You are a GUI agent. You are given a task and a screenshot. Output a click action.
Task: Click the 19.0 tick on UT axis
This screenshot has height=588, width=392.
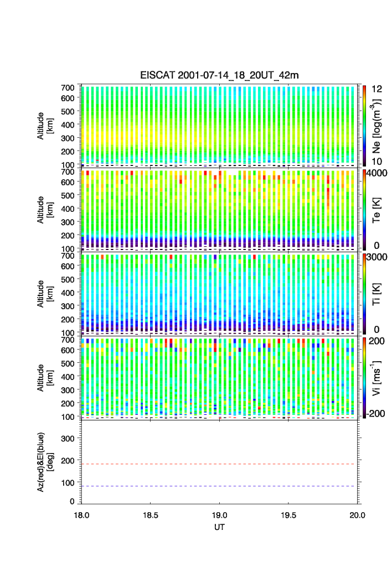[x=220, y=515]
